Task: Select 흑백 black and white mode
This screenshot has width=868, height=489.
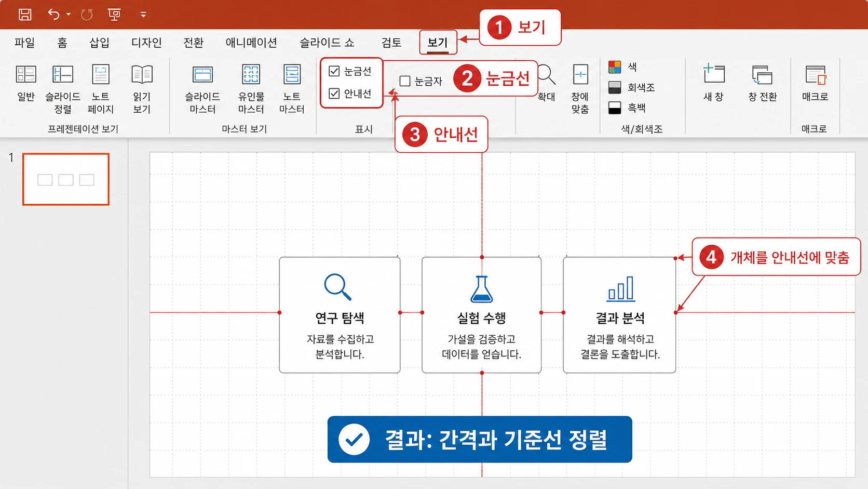Action: pos(627,108)
